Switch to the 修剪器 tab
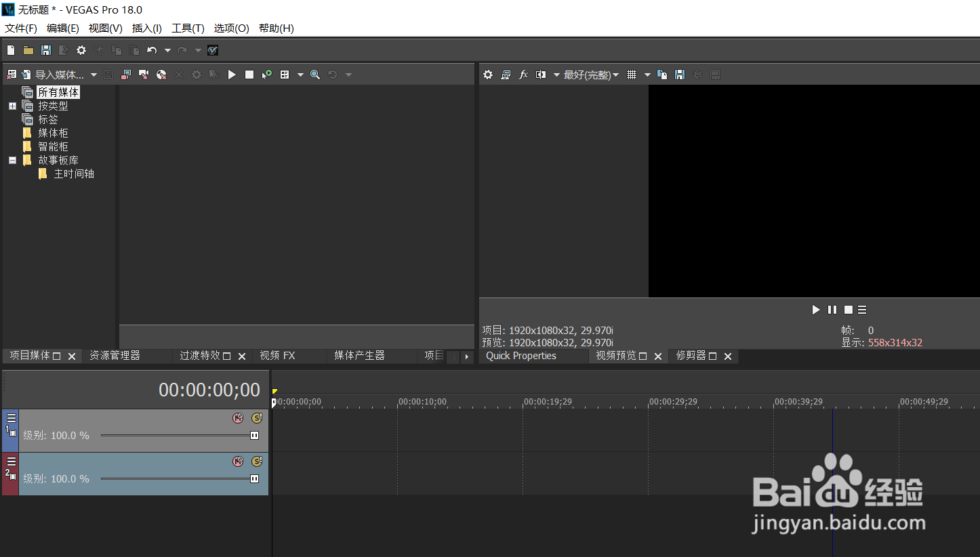 point(691,356)
